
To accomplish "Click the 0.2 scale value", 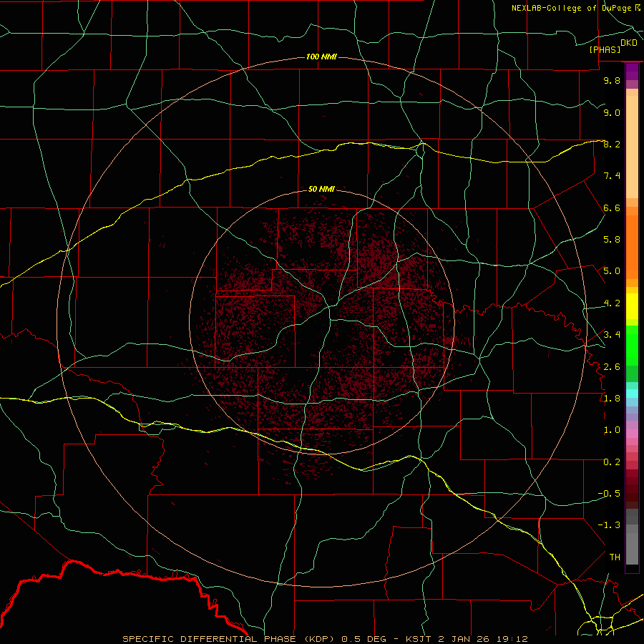I will [x=612, y=462].
